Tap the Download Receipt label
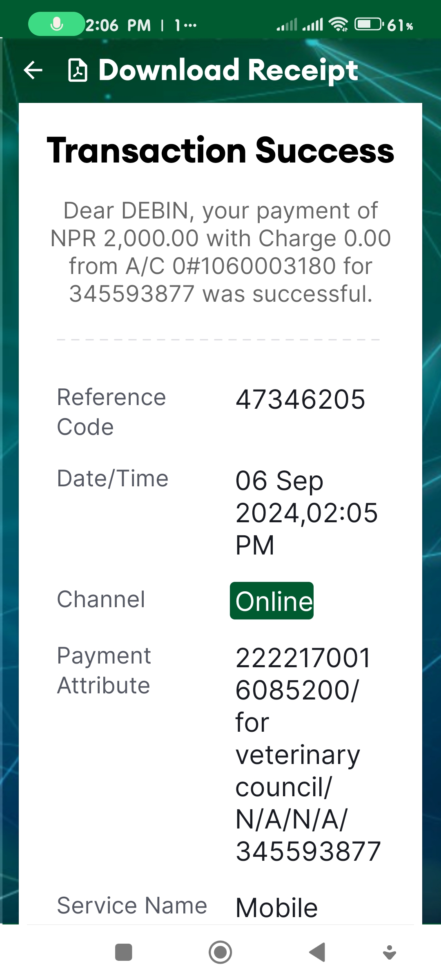The width and height of the screenshot is (441, 980). click(x=228, y=70)
